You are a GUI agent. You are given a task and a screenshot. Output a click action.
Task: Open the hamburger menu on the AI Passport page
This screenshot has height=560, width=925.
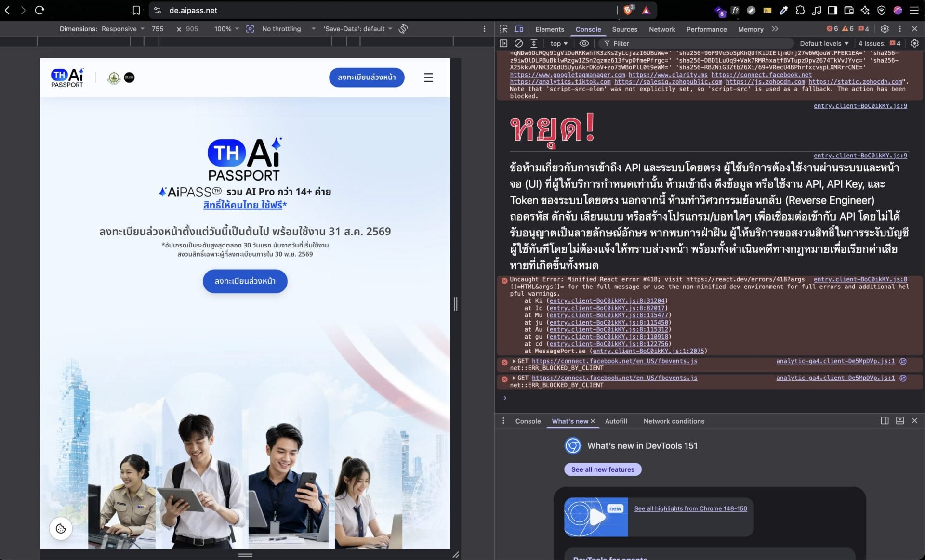pos(428,78)
